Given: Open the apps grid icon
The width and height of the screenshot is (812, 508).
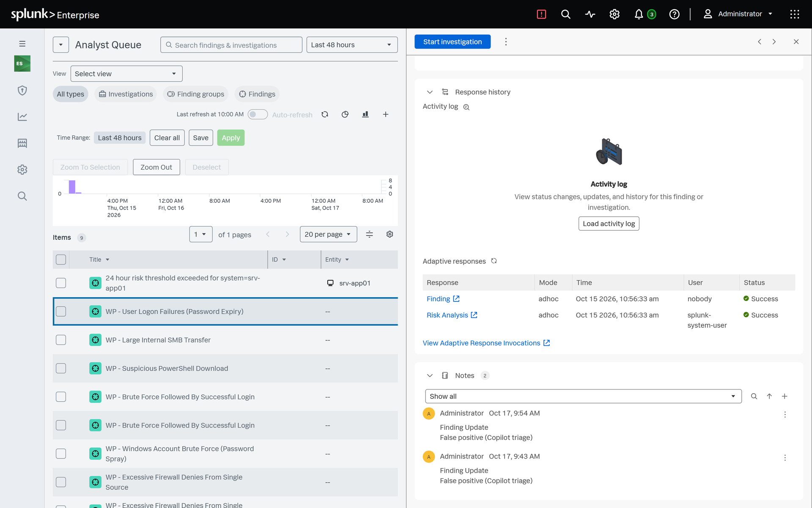Looking at the screenshot, I should click(x=794, y=14).
